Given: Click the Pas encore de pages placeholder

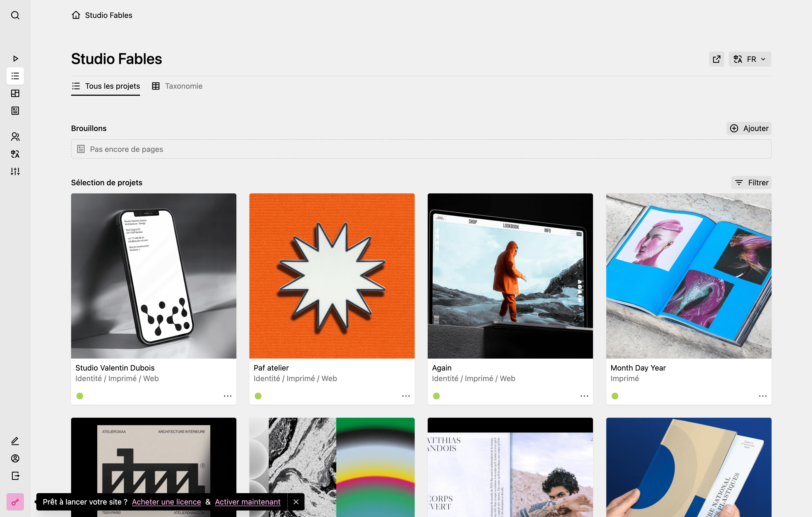Looking at the screenshot, I should [x=421, y=149].
